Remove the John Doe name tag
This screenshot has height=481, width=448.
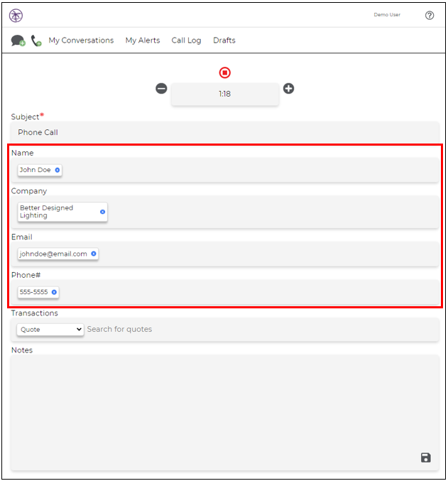pyautogui.click(x=58, y=170)
